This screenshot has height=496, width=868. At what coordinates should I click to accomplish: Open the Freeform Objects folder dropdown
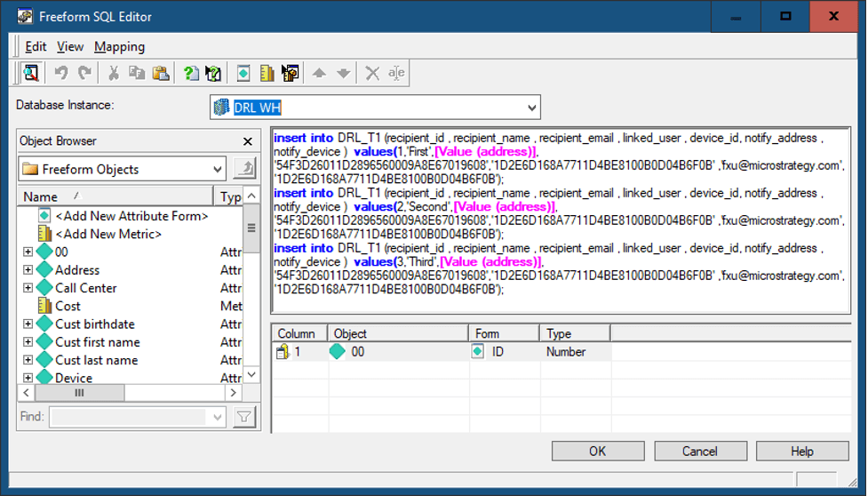pos(218,169)
